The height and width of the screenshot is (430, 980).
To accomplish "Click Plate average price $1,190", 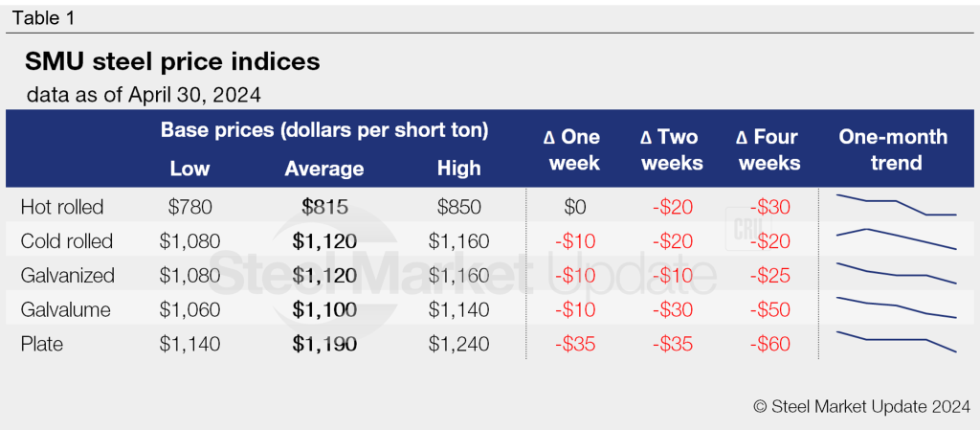I will click(x=324, y=344).
